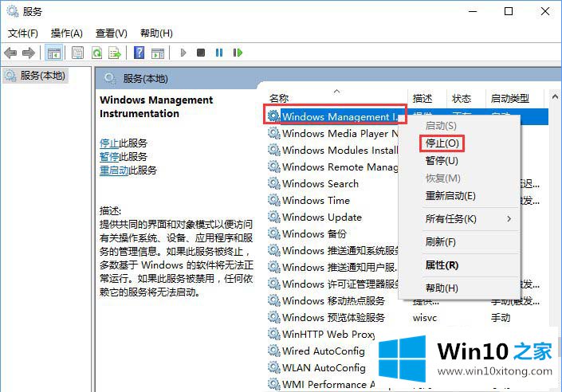Click the gear icon beside Windows Time

[274, 200]
